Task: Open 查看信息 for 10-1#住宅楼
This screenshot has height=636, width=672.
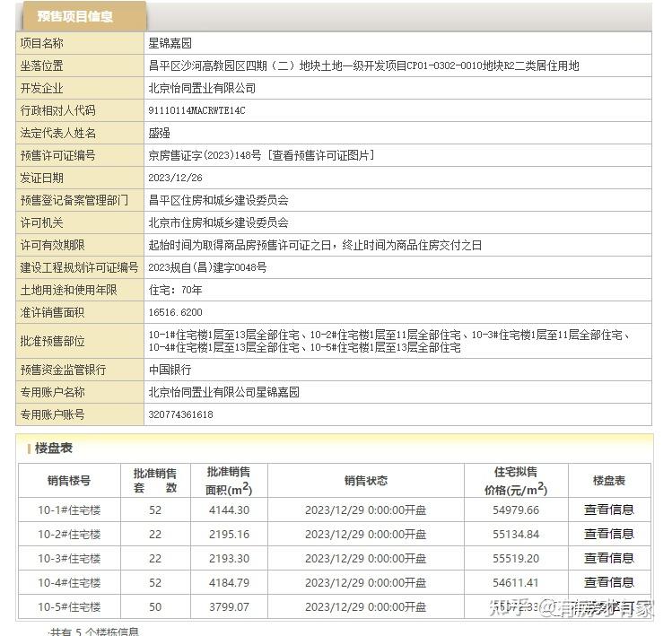Action: [608, 510]
